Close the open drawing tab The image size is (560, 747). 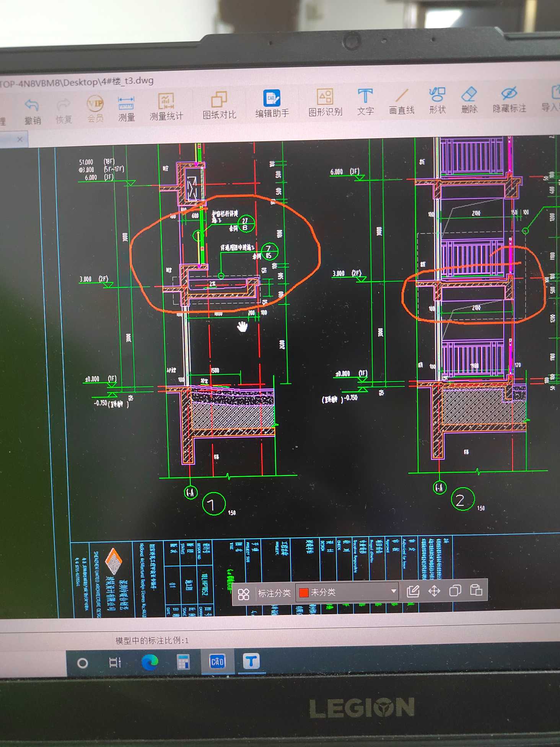[20, 139]
